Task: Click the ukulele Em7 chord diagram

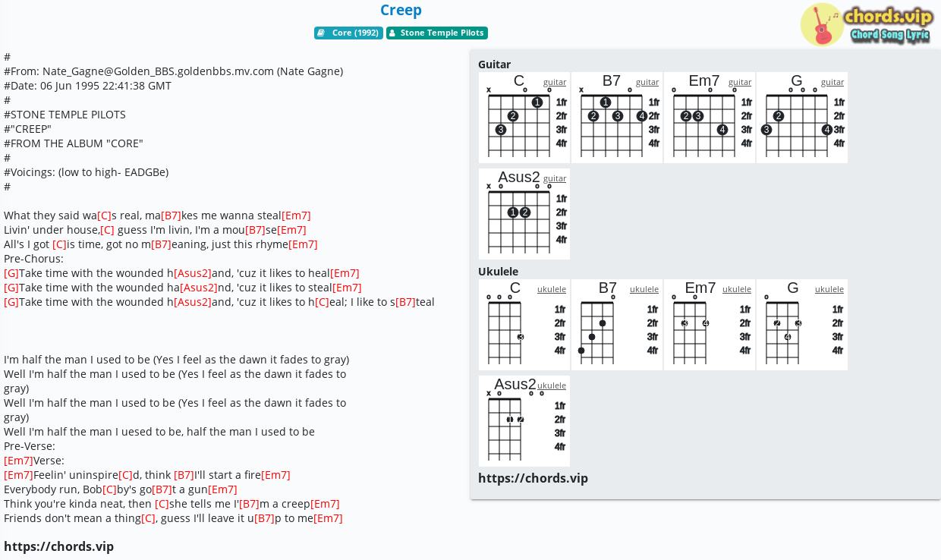Action: coord(710,325)
